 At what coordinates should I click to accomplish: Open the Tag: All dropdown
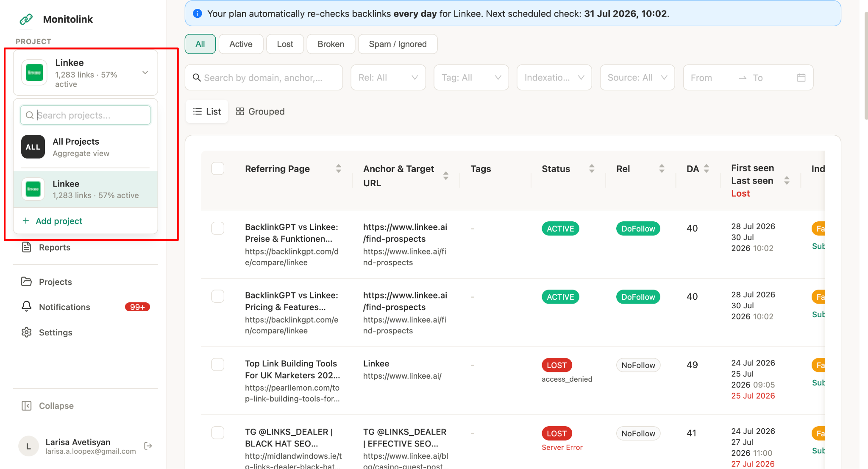pyautogui.click(x=471, y=78)
